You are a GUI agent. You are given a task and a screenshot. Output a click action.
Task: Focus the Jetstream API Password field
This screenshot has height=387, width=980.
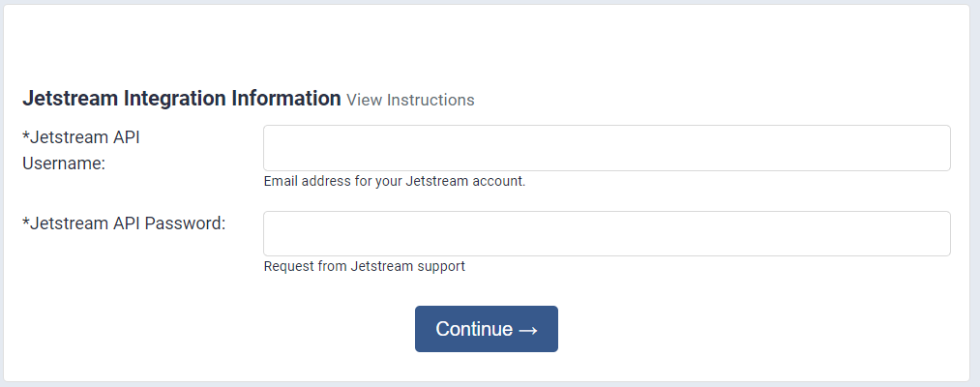click(x=607, y=233)
